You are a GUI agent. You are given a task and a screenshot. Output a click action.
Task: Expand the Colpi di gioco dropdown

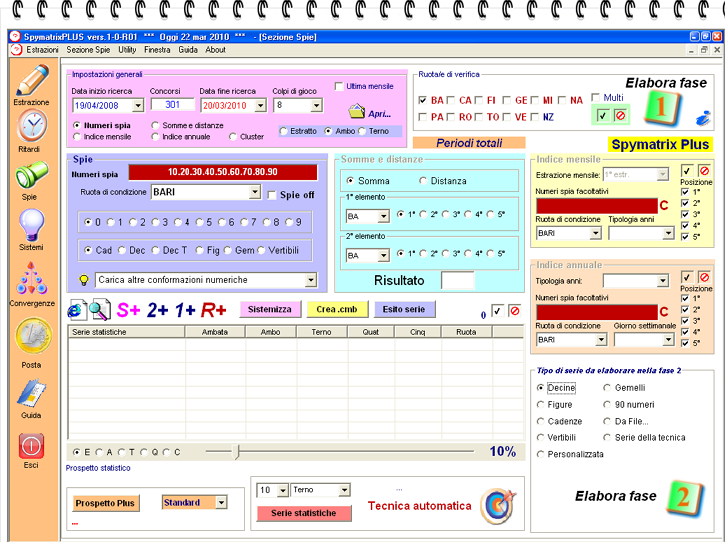point(316,106)
